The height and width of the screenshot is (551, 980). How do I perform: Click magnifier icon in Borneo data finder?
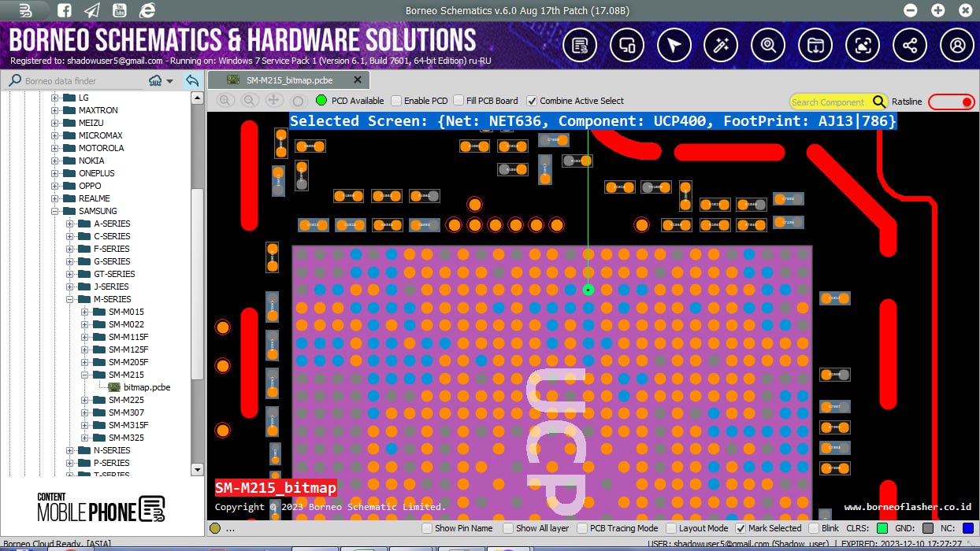click(15, 81)
